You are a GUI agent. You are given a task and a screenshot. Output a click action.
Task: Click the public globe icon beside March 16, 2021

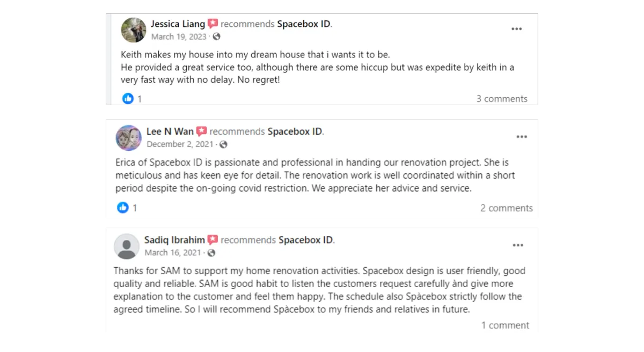pos(211,253)
